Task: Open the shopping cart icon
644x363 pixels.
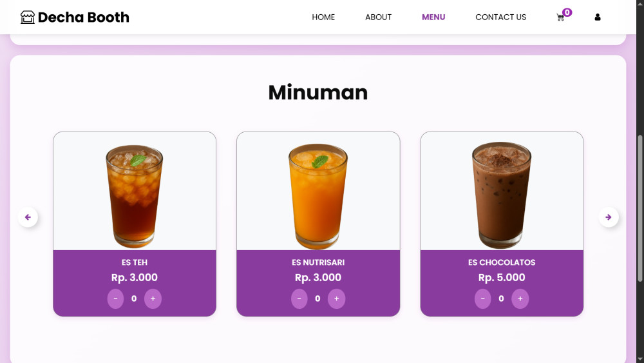Action: pos(560,17)
